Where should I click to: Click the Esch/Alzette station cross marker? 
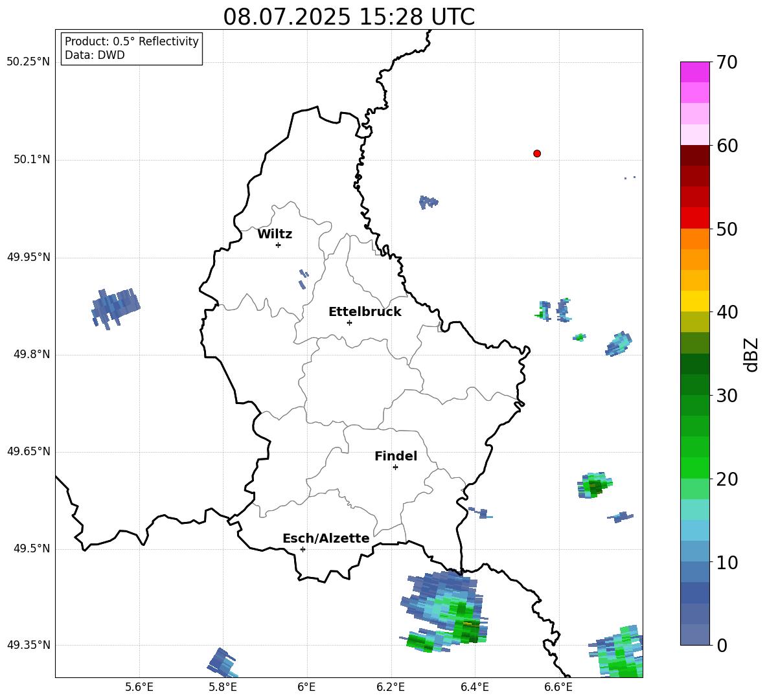(303, 549)
